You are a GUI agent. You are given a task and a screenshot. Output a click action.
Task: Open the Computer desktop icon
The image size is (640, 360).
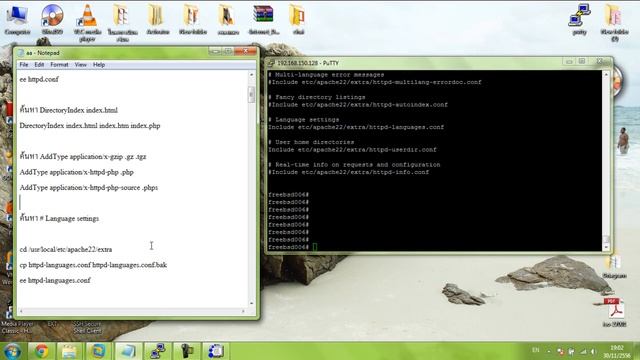[x=17, y=20]
